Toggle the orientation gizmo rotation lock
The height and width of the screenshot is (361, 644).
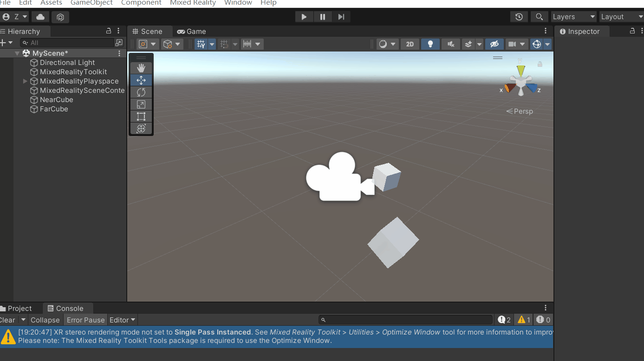(x=540, y=64)
